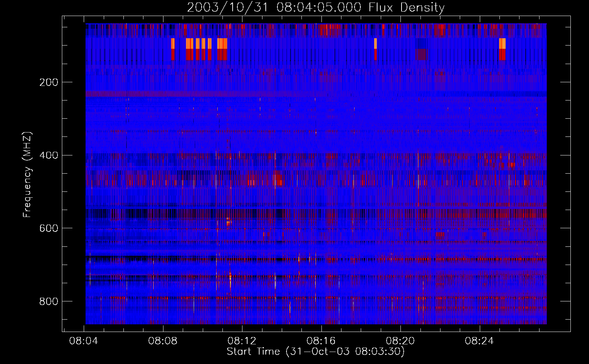Click the 600 frequency tick label
589x364 pixels.
pyautogui.click(x=49, y=228)
